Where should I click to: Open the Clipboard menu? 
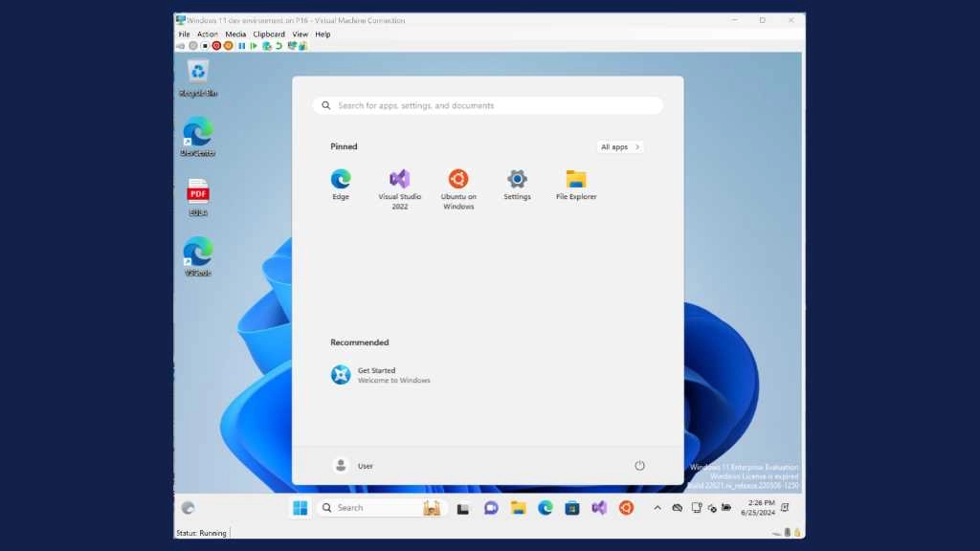point(268,33)
